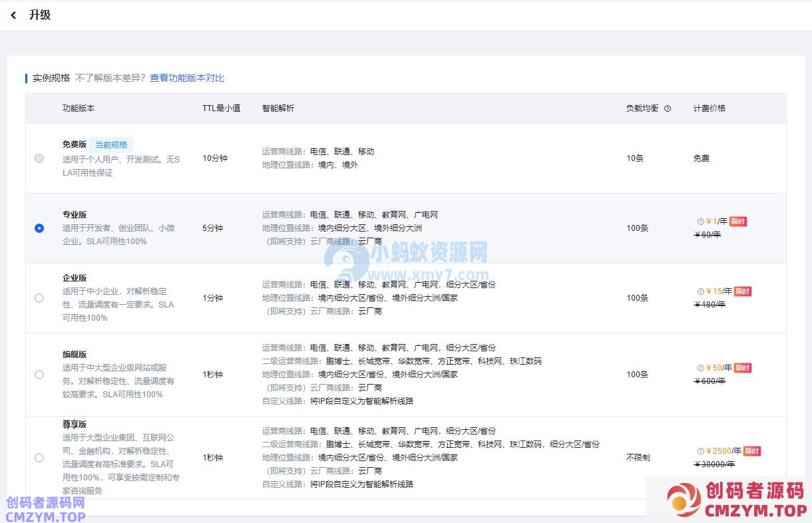Open the 查看功能版本对比 link
The height and width of the screenshot is (523, 812).
(187, 78)
